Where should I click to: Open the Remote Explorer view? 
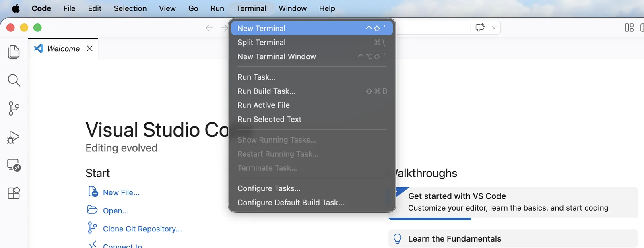click(14, 165)
